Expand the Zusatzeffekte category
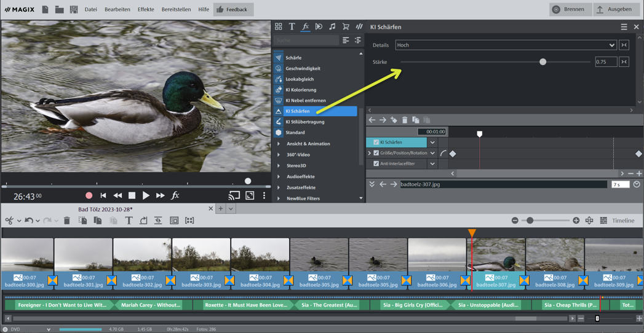644x333 pixels. point(279,187)
